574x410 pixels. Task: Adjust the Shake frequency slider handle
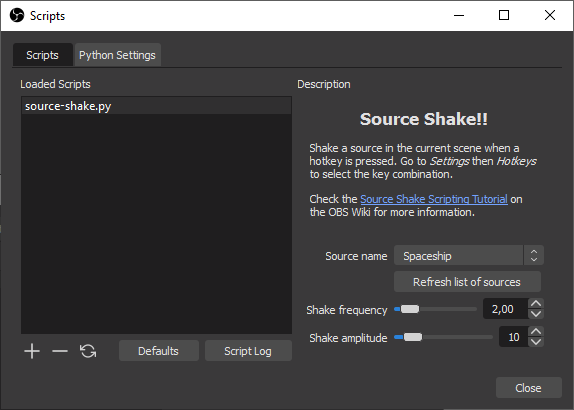click(x=410, y=309)
